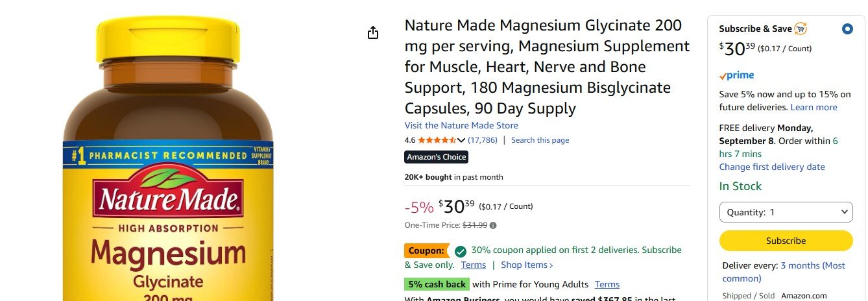Click Search this page link
This screenshot has height=301, width=868.
click(540, 140)
